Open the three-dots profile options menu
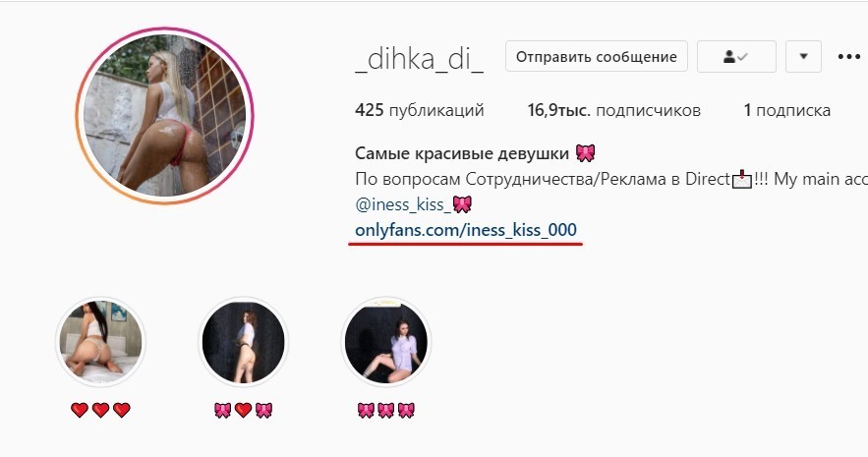The image size is (868, 457). point(848,56)
